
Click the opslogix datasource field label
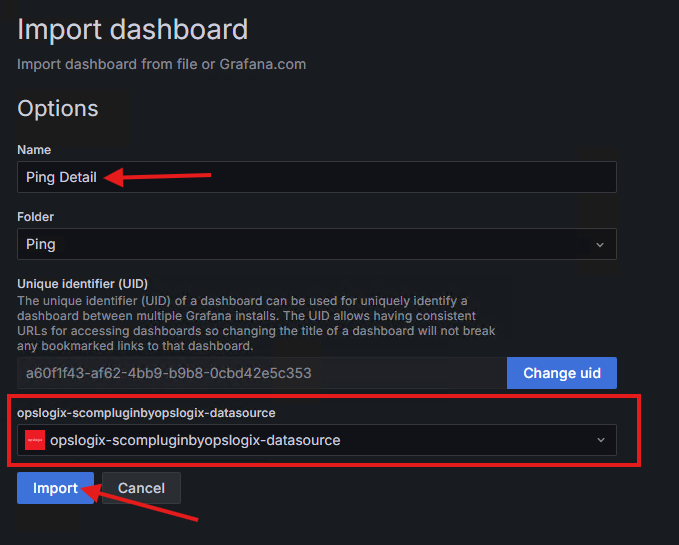coord(146,412)
